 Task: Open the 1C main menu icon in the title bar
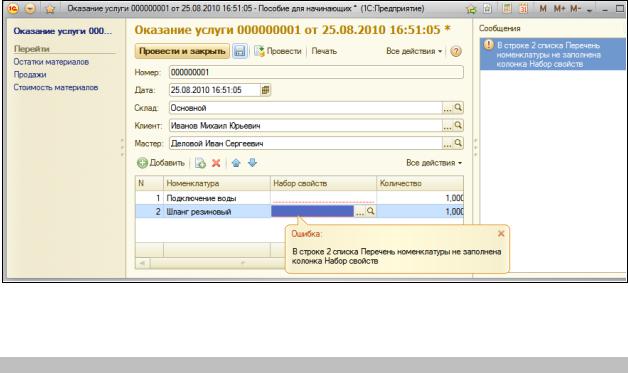pos(13,8)
